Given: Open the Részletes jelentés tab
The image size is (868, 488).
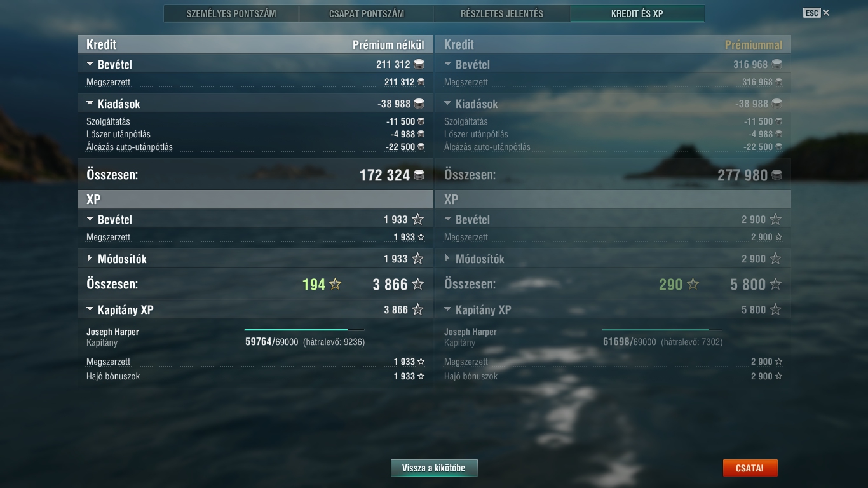Looking at the screenshot, I should [x=502, y=13].
